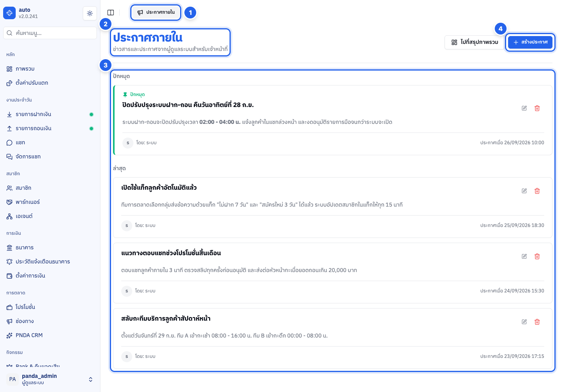565x392 pixels.
Task: Open ประวัติแจ้งเตือนธนาคาร notification history
Action: tap(50, 262)
